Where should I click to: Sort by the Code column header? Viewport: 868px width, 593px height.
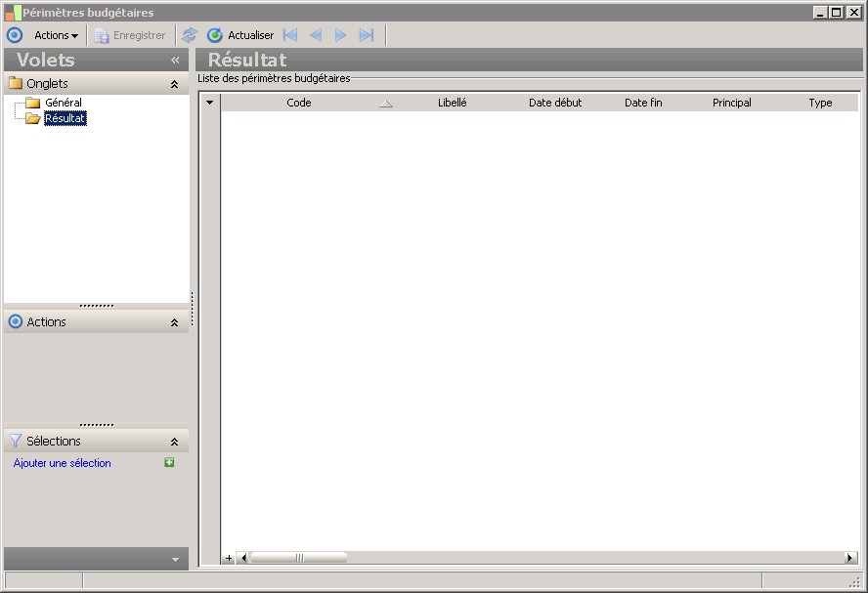299,103
